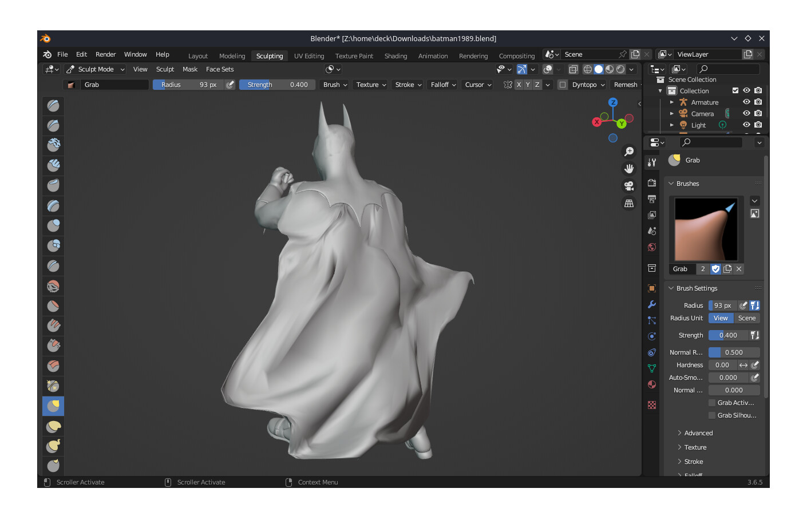Select the Smooth brush tool
Screen dimensions: 807x532
pyautogui.click(x=53, y=285)
